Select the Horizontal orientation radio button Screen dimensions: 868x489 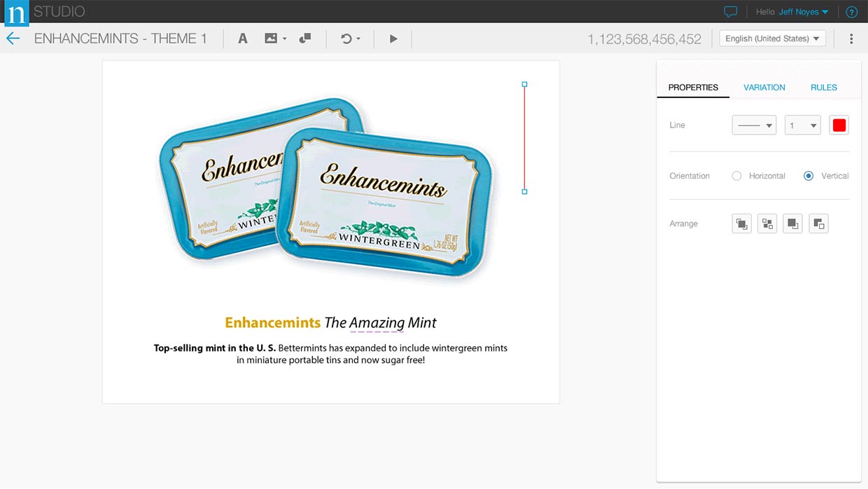click(736, 176)
